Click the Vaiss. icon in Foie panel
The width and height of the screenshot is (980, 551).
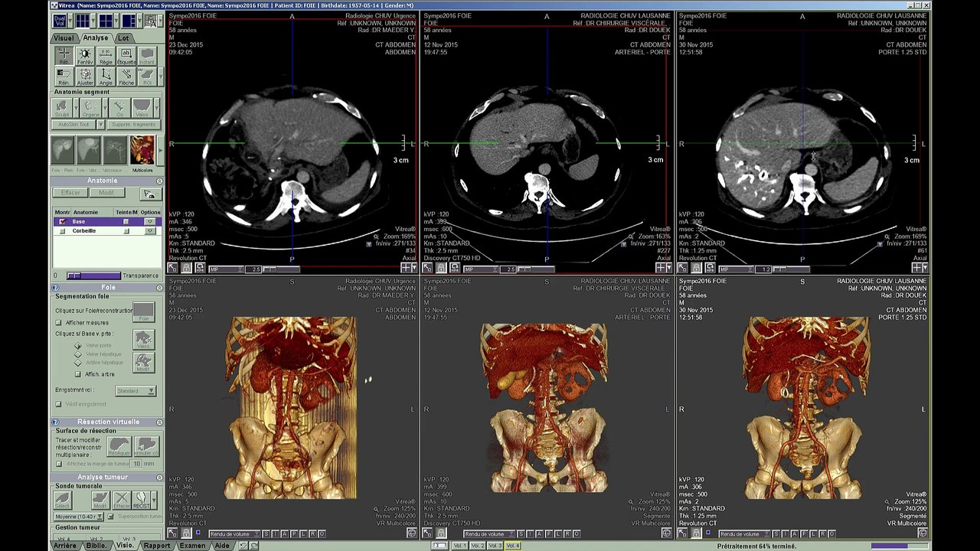143,340
